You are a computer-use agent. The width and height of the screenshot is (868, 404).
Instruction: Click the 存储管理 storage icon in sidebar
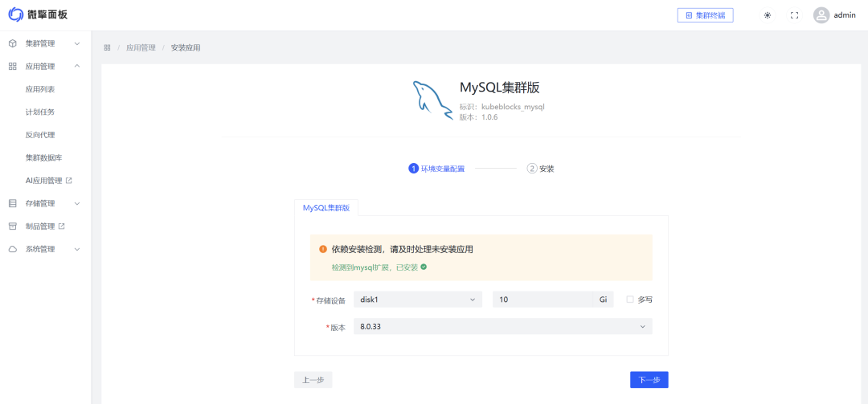point(12,203)
